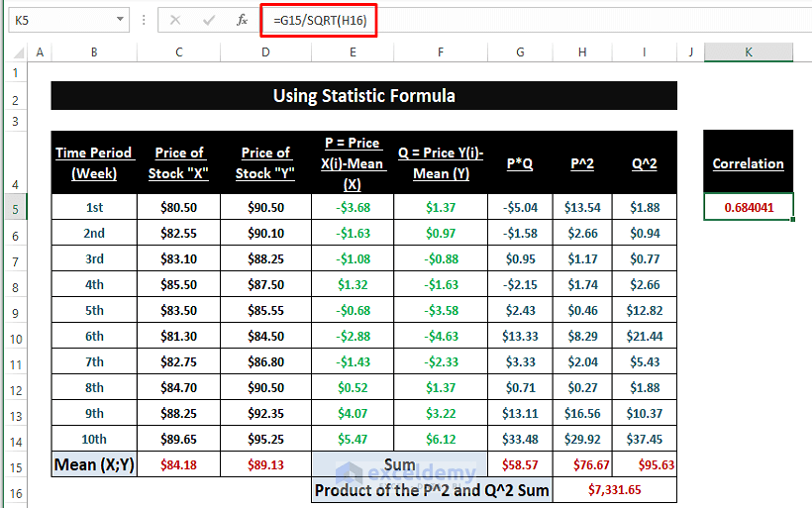The width and height of the screenshot is (812, 508).
Task: Click the $6.12 cell in column F
Action: coord(441,439)
